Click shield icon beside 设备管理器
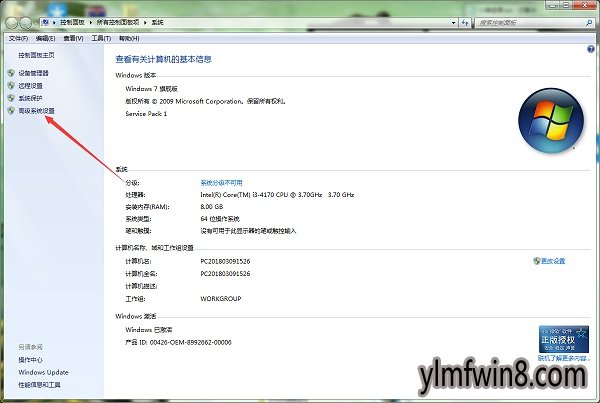The width and height of the screenshot is (600, 403). click(11, 73)
